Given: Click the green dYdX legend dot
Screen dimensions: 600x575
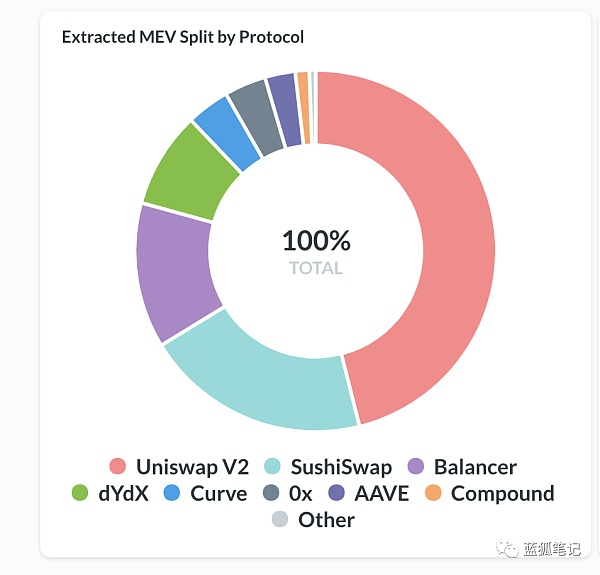Looking at the screenshot, I should tap(81, 493).
